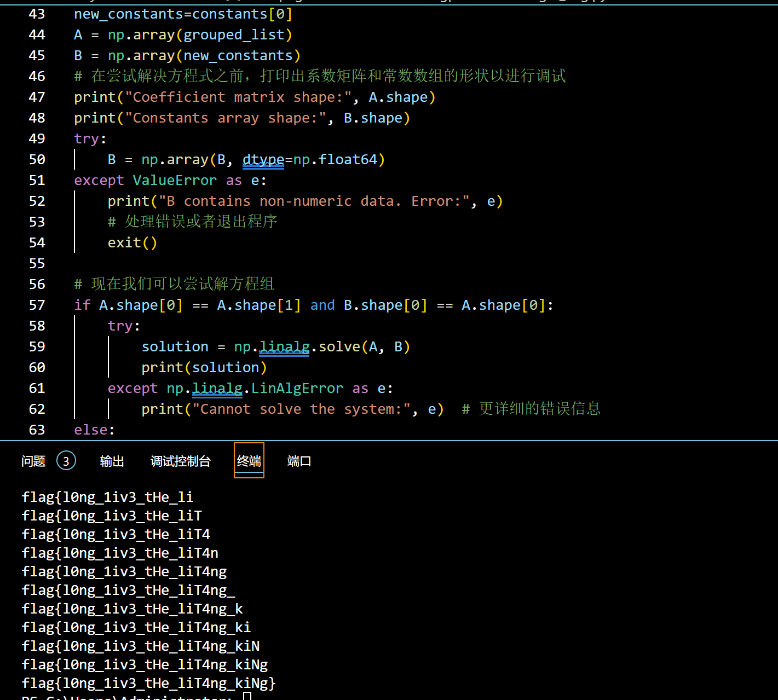Click the 'exit()' call on line 54

coord(132,242)
